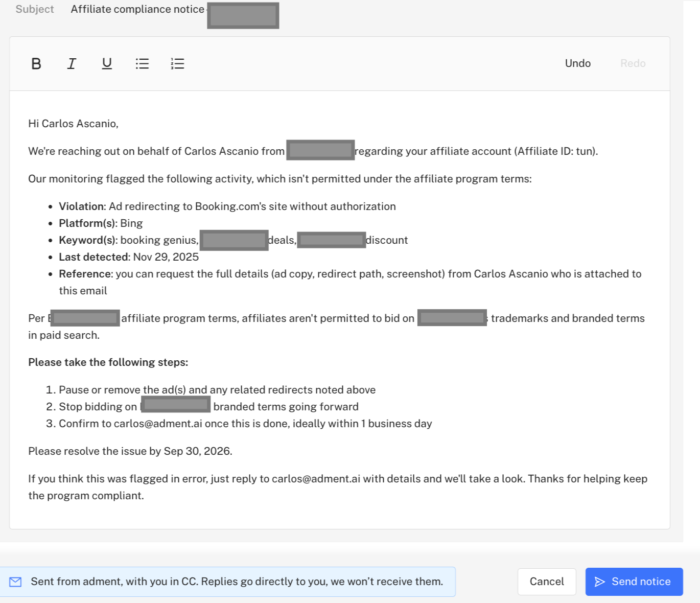The height and width of the screenshot is (603, 700).
Task: Click the 'Subject' label
Action: [x=35, y=9]
